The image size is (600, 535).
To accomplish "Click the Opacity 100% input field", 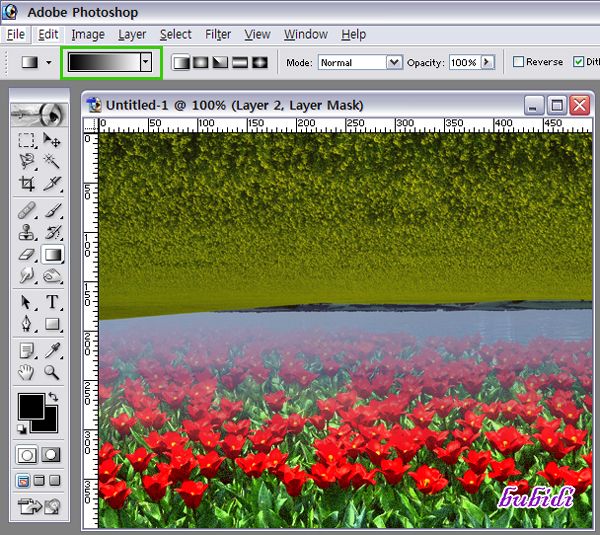I will click(465, 62).
